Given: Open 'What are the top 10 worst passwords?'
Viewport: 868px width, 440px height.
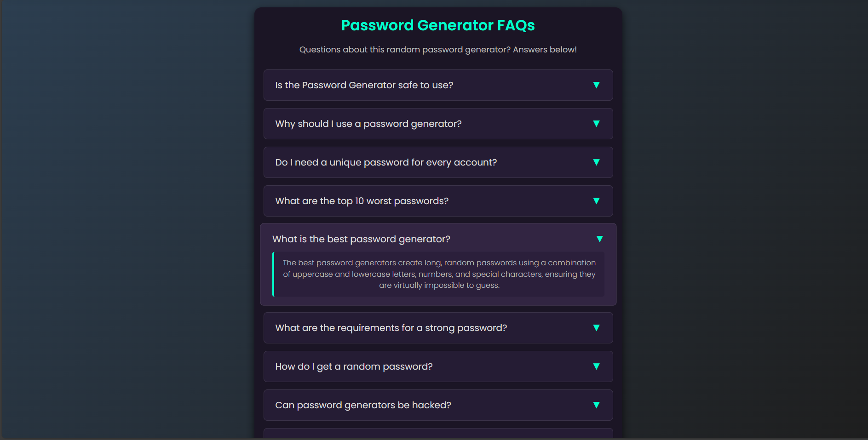Looking at the screenshot, I should tap(438, 201).
